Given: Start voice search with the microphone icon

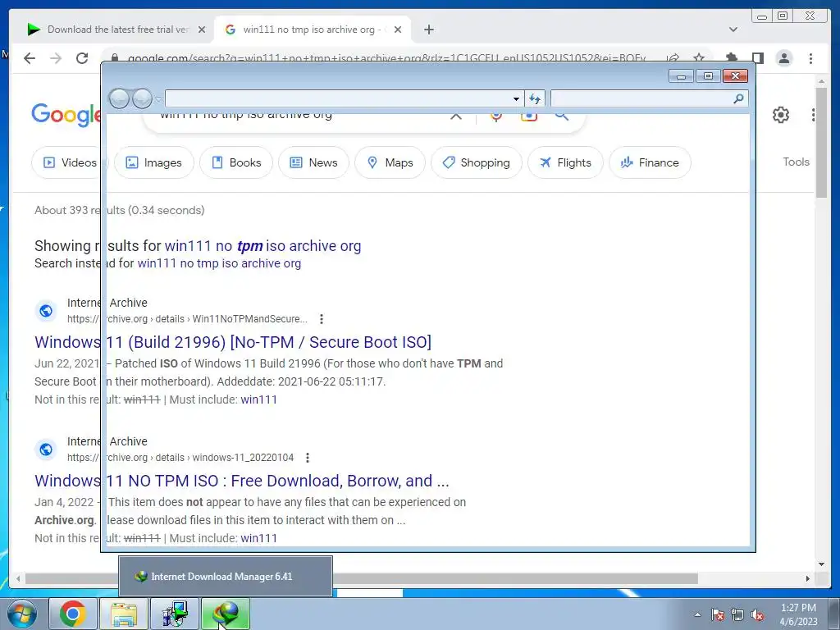Looking at the screenshot, I should tap(496, 116).
